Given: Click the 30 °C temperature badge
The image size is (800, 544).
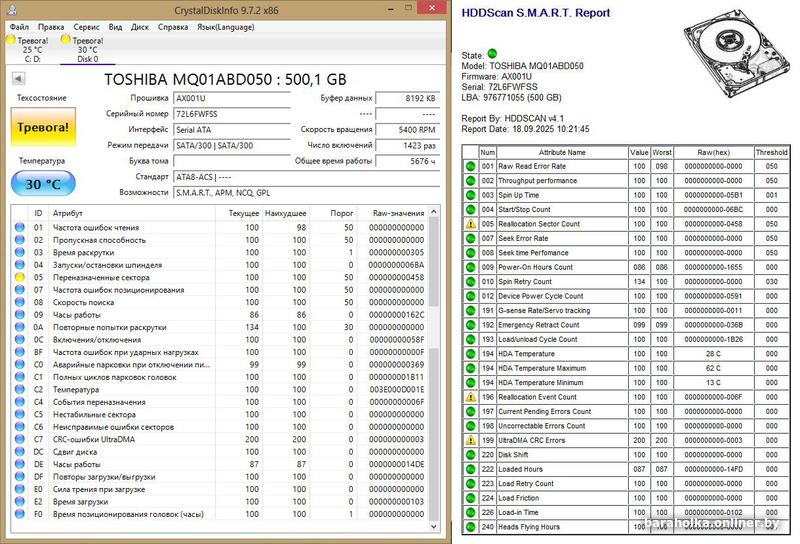Looking at the screenshot, I should point(43,184).
